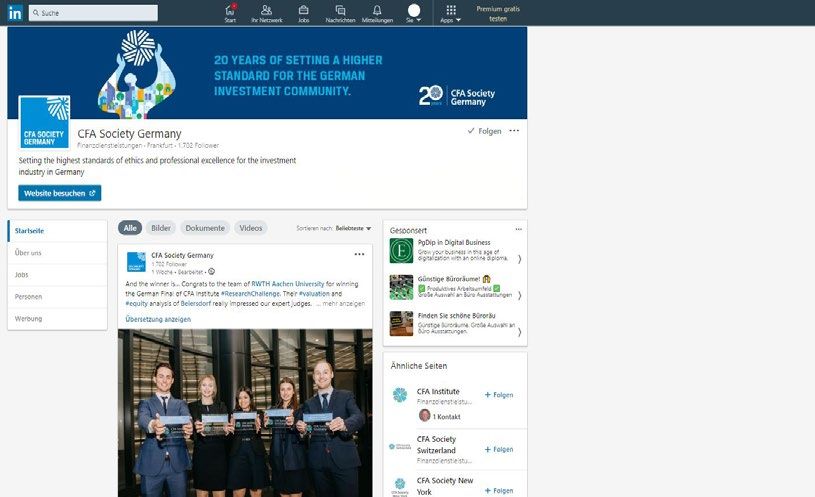Select the Videos filter chip
The height and width of the screenshot is (497, 815).
(251, 228)
